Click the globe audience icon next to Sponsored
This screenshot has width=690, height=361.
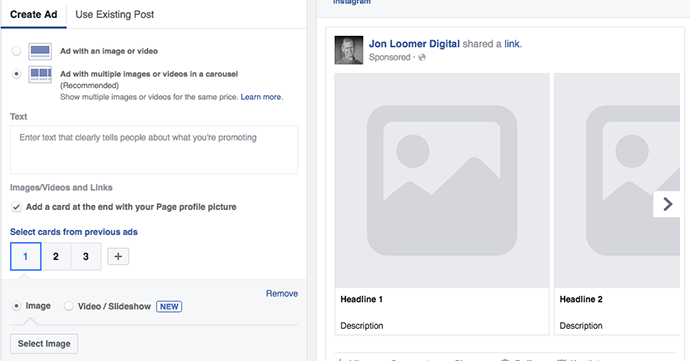pos(422,57)
